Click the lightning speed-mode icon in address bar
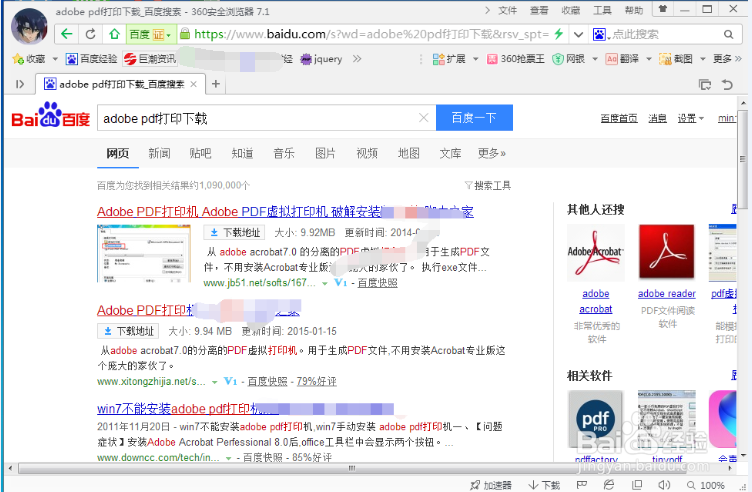Image resolution: width=752 pixels, height=492 pixels. (558, 34)
